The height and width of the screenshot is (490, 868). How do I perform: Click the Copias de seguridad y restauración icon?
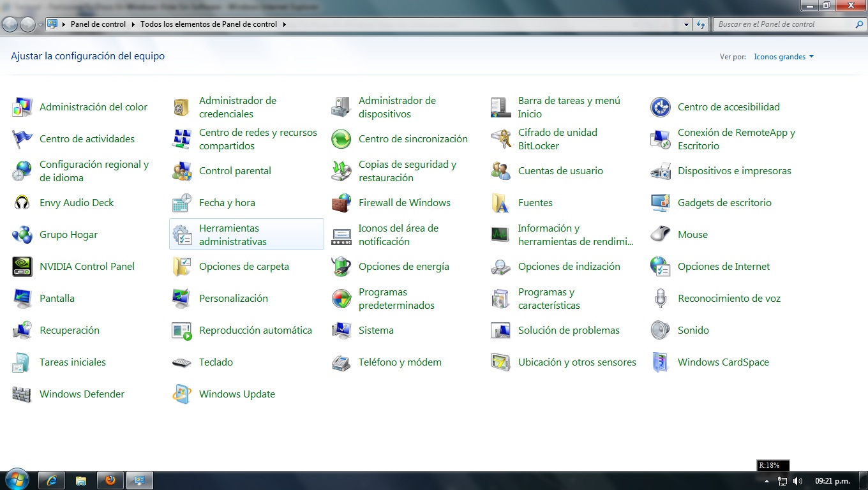[x=341, y=171]
